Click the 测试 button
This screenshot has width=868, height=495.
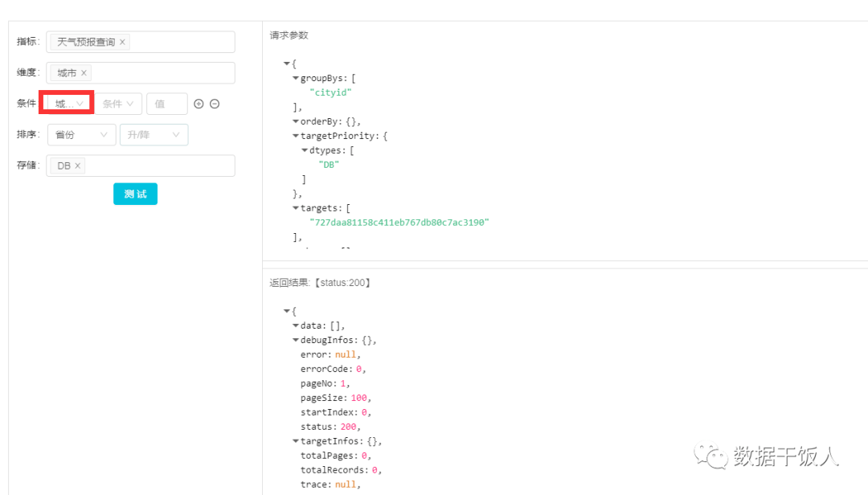tap(135, 194)
